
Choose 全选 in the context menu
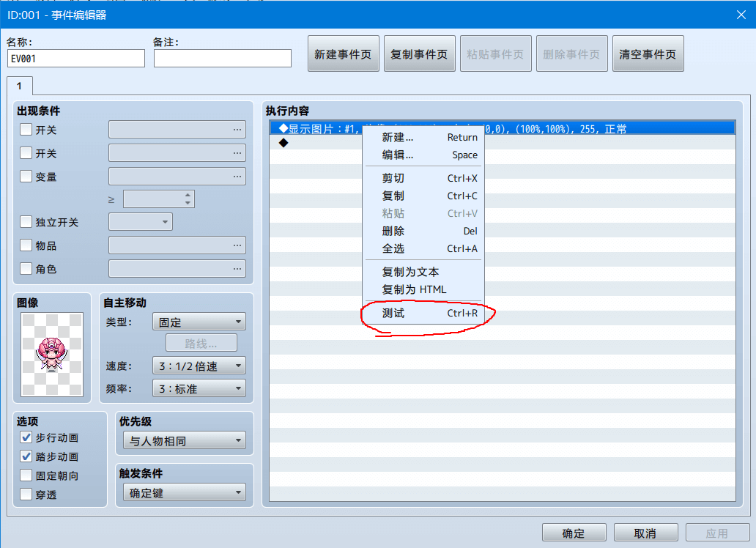(423, 248)
